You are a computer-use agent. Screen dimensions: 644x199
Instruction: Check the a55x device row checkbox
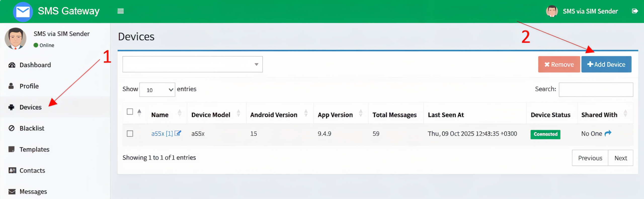click(x=130, y=134)
